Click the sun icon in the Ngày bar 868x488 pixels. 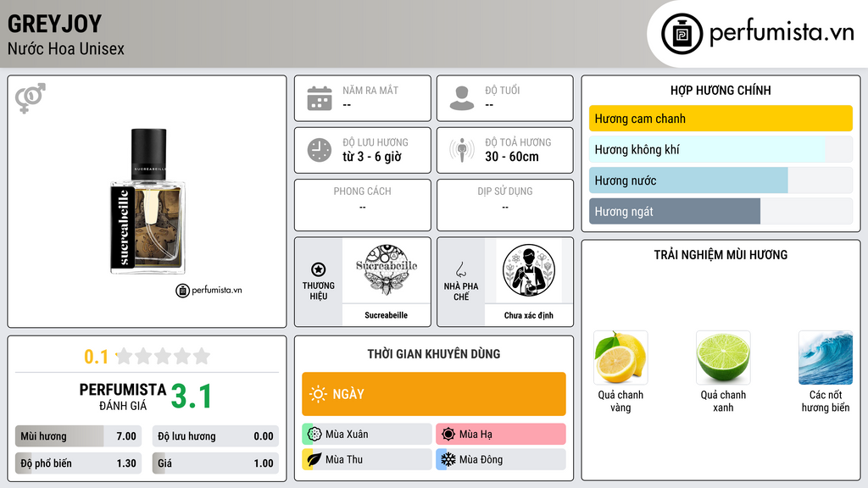point(319,394)
